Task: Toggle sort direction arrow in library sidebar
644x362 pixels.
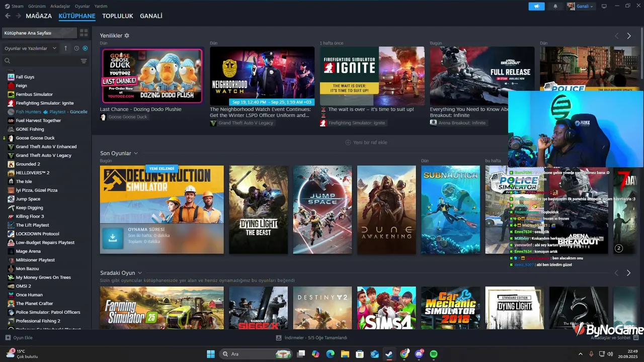Action: pyautogui.click(x=65, y=48)
